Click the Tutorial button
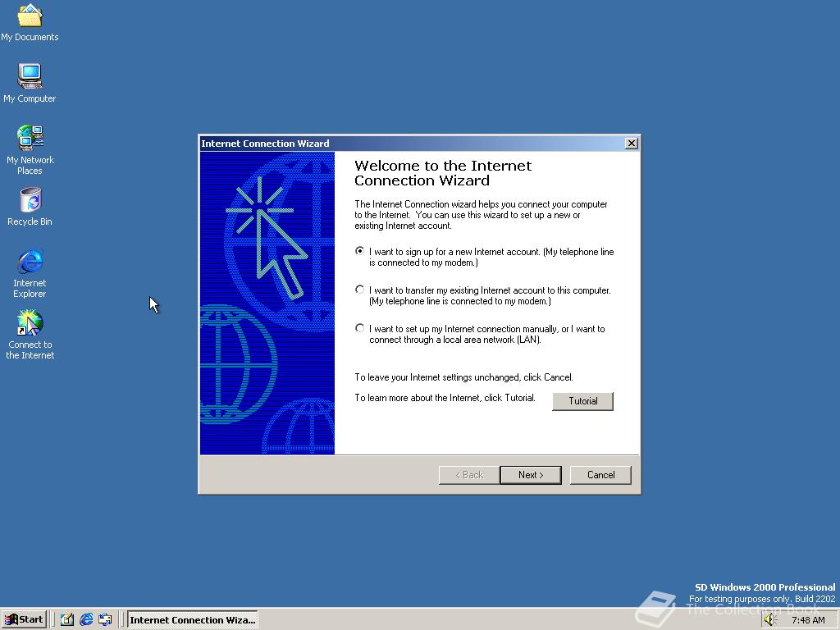The width and height of the screenshot is (840, 630). click(x=582, y=400)
